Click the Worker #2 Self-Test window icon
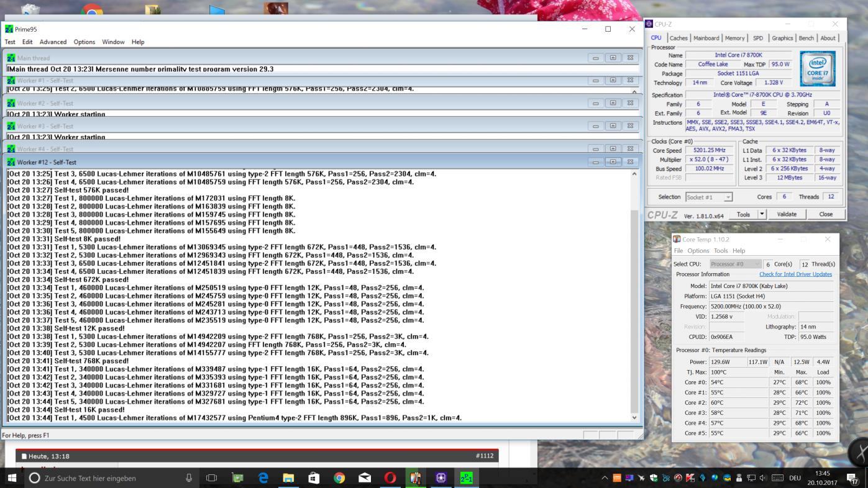The height and width of the screenshot is (488, 868). pyautogui.click(x=10, y=103)
